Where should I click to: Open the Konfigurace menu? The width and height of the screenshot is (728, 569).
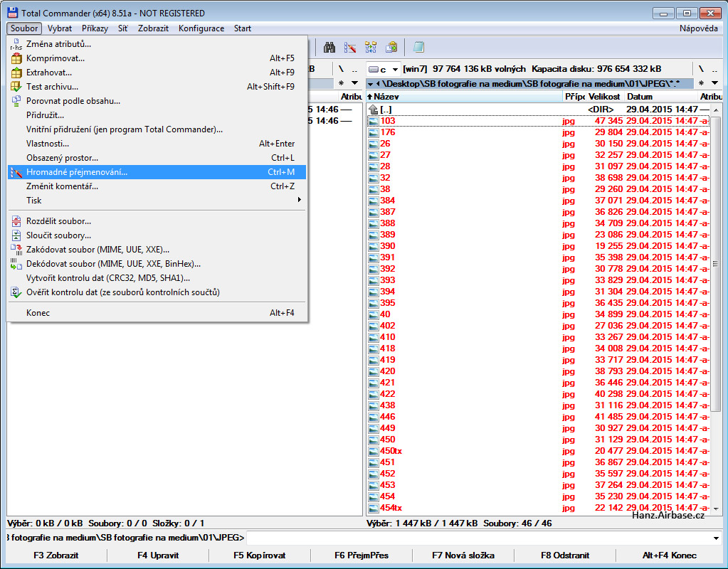point(201,28)
